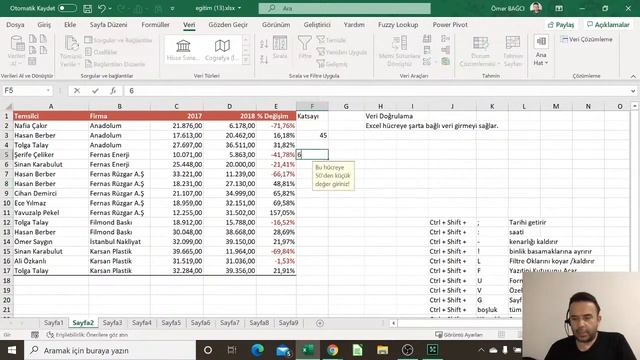The image size is (640, 360).
Task: Open the Dosya menu tab
Action: tap(16, 24)
